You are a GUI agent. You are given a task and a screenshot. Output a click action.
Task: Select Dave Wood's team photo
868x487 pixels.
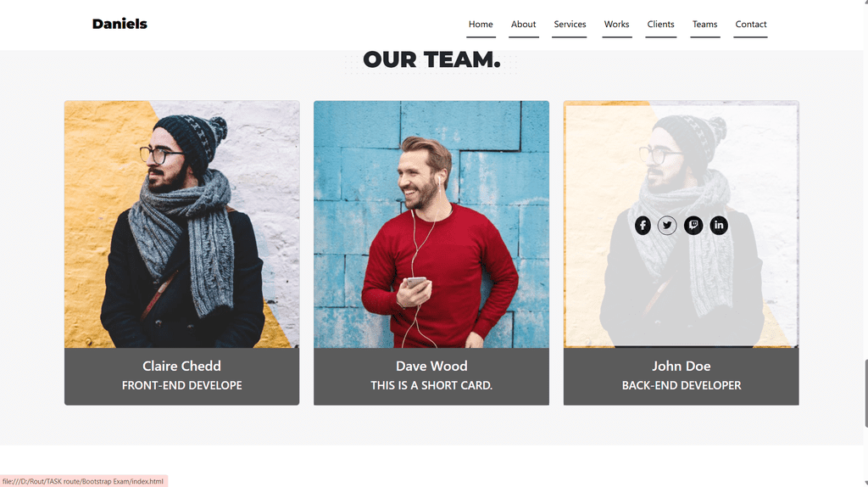[x=431, y=224]
